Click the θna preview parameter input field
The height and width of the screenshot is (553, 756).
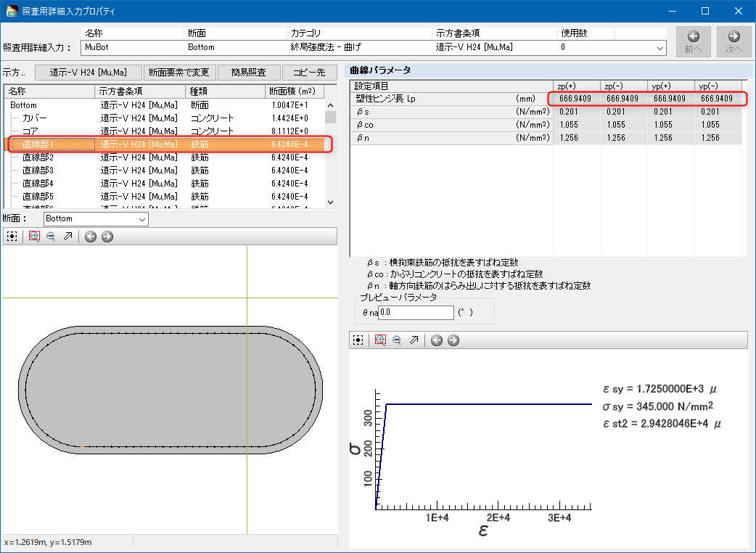coord(416,312)
